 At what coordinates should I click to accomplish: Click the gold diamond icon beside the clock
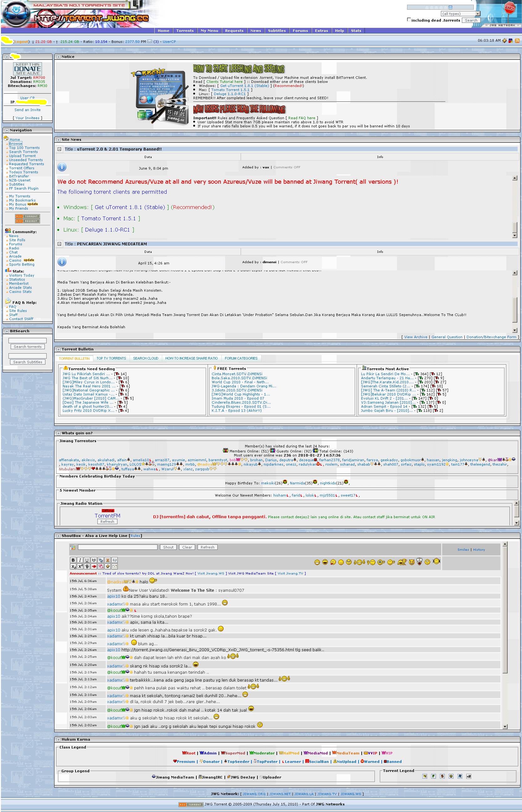505,41
